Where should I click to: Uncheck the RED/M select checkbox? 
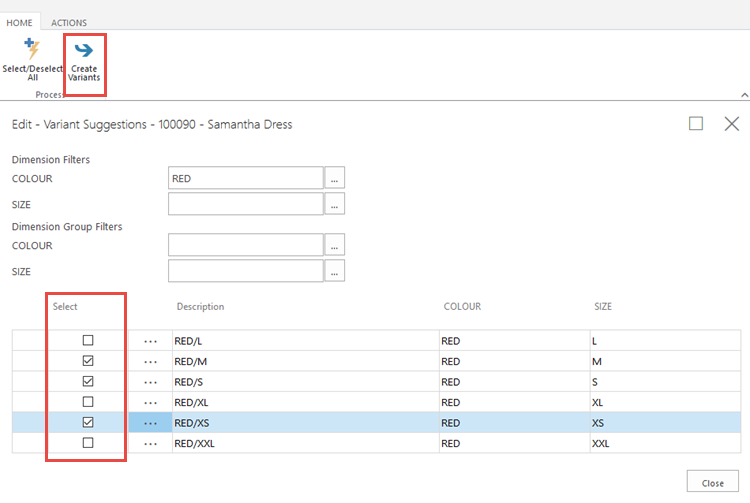88,361
